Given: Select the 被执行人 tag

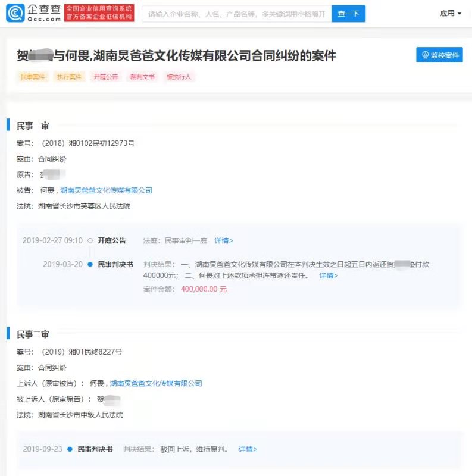Looking at the screenshot, I should click(179, 77).
